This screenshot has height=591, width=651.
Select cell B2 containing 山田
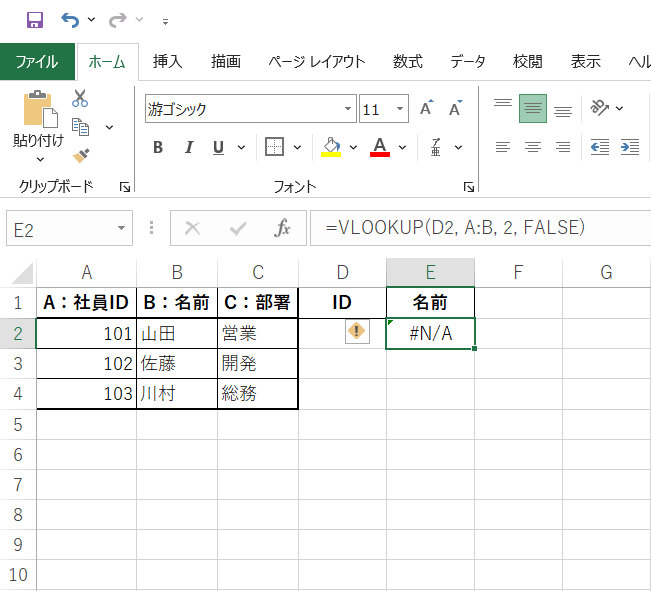(x=176, y=333)
